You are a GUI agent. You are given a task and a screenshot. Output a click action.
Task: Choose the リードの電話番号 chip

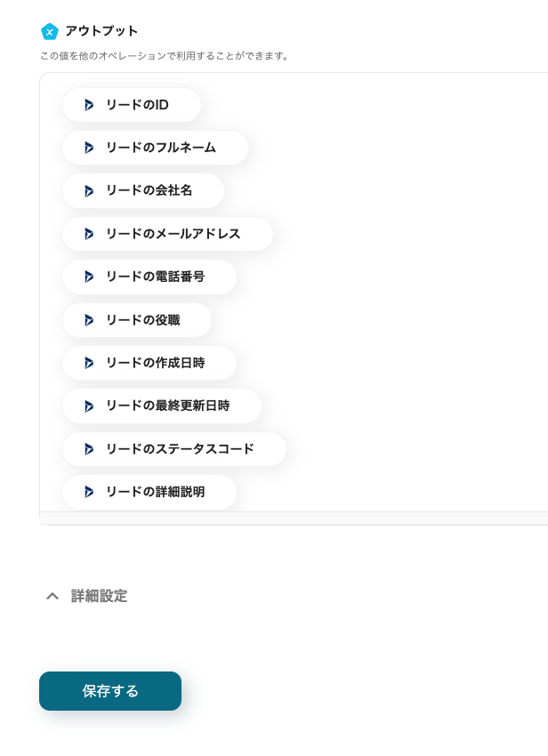point(155,277)
